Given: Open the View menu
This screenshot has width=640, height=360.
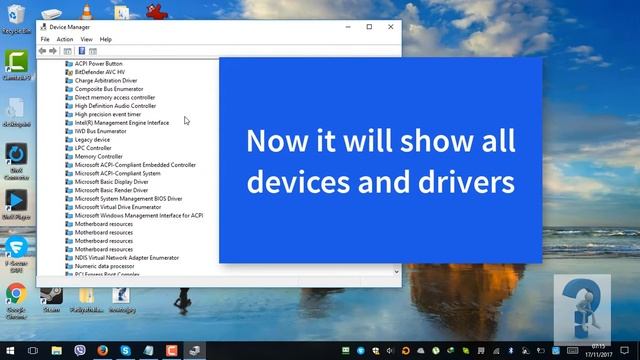Looking at the screenshot, I should click(x=86, y=39).
